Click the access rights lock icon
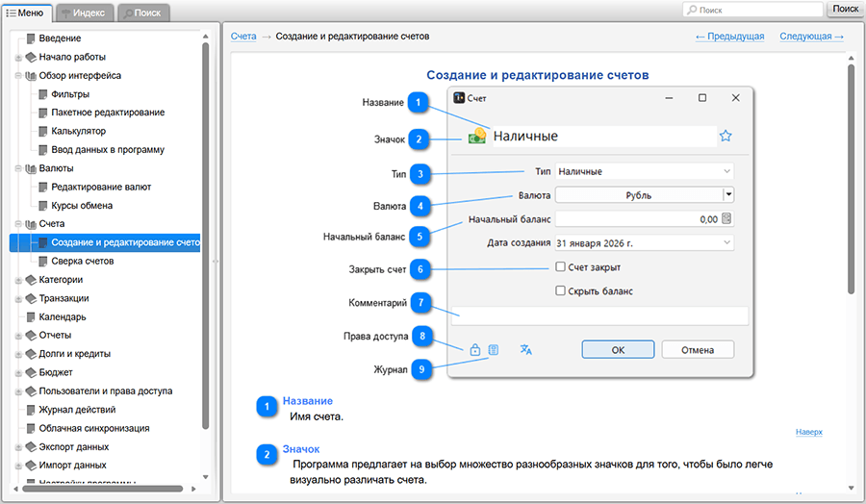The height and width of the screenshot is (504, 866). click(475, 350)
